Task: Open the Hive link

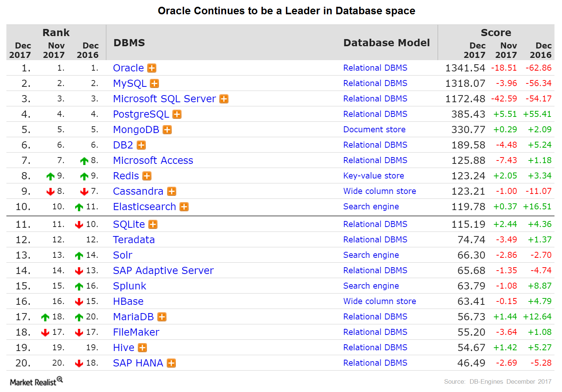Action: click(x=124, y=348)
